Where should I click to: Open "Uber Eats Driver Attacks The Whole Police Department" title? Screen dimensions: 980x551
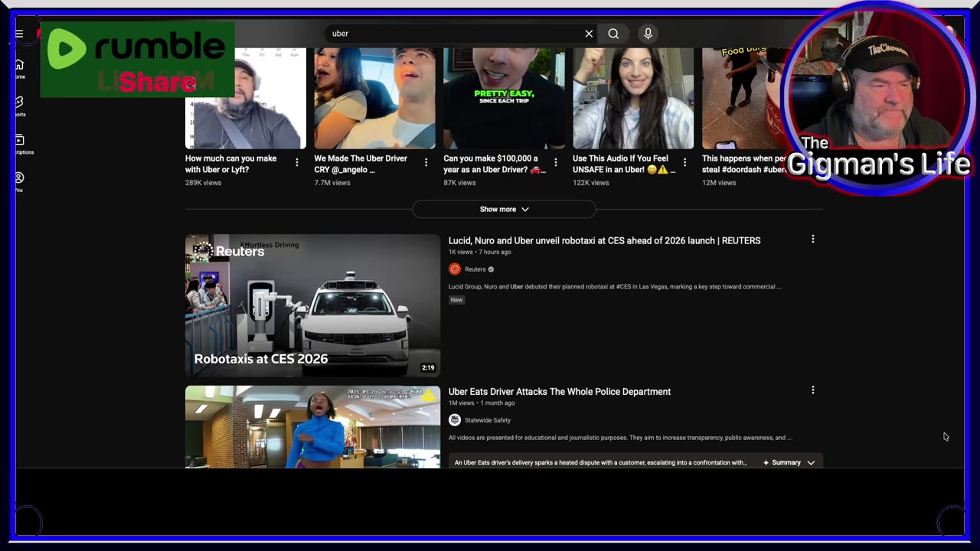[560, 391]
